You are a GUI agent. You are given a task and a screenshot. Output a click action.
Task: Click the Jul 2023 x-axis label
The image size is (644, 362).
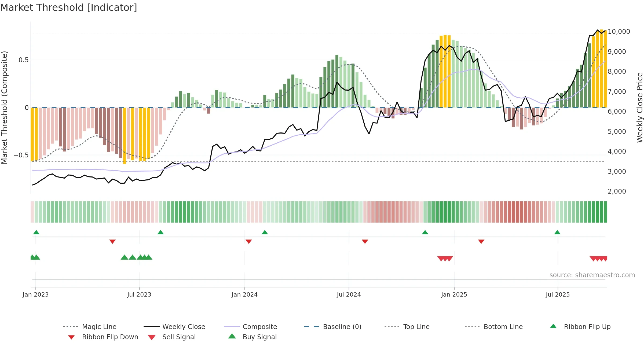(x=139, y=294)
